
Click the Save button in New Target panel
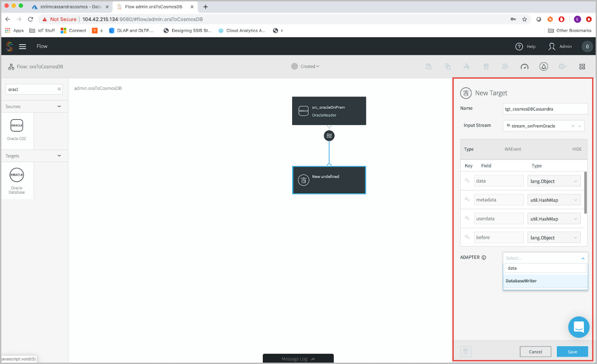pos(572,351)
